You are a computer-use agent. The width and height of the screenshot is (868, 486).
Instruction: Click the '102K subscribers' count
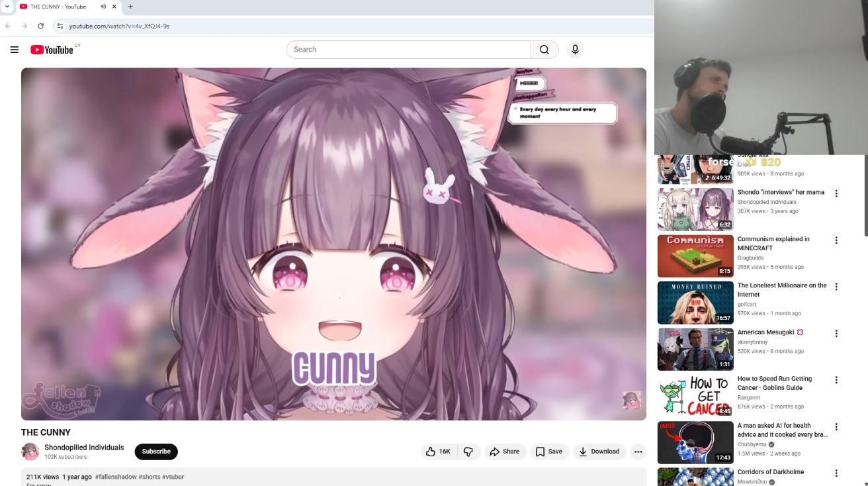pyautogui.click(x=65, y=457)
